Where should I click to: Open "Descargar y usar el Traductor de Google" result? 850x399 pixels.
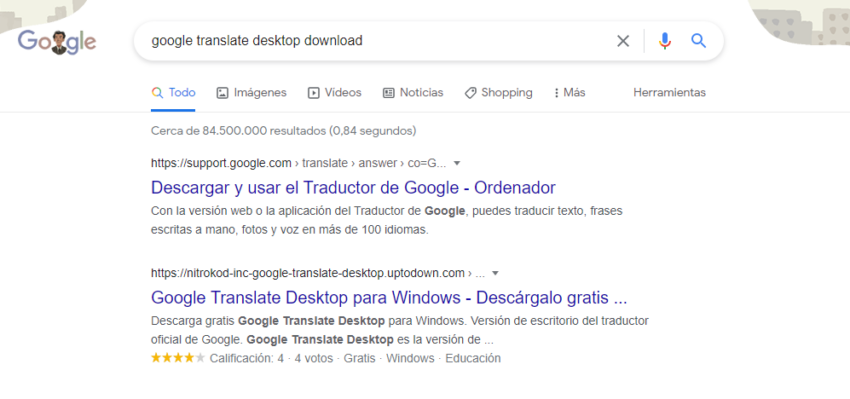(x=353, y=188)
